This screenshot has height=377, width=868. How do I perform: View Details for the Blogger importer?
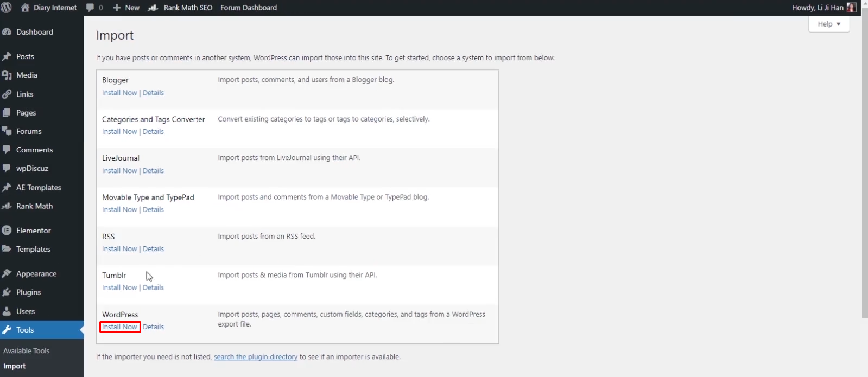[x=153, y=93]
